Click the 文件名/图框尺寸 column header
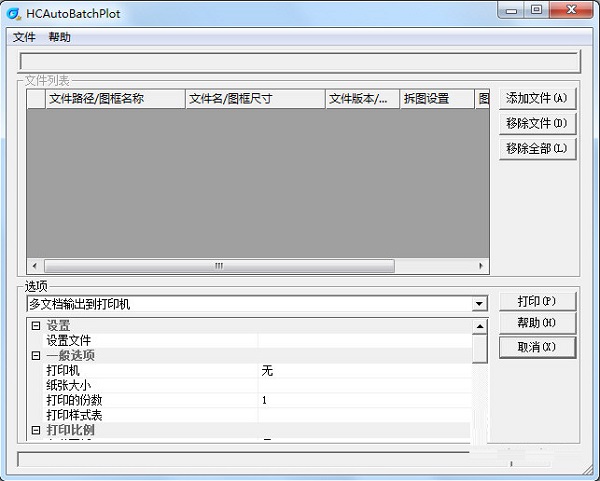Screen dimensions: 600x481 click(x=256, y=99)
